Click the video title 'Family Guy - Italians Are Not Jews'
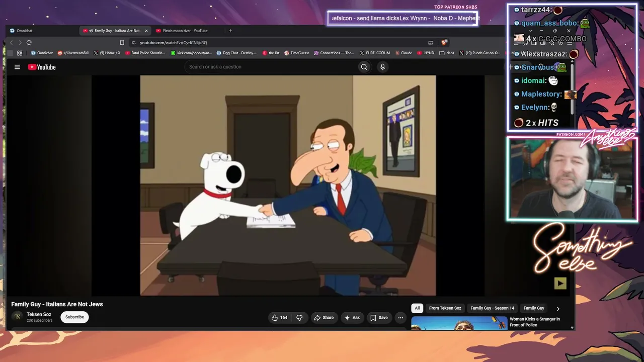644x362 pixels. coord(57,304)
